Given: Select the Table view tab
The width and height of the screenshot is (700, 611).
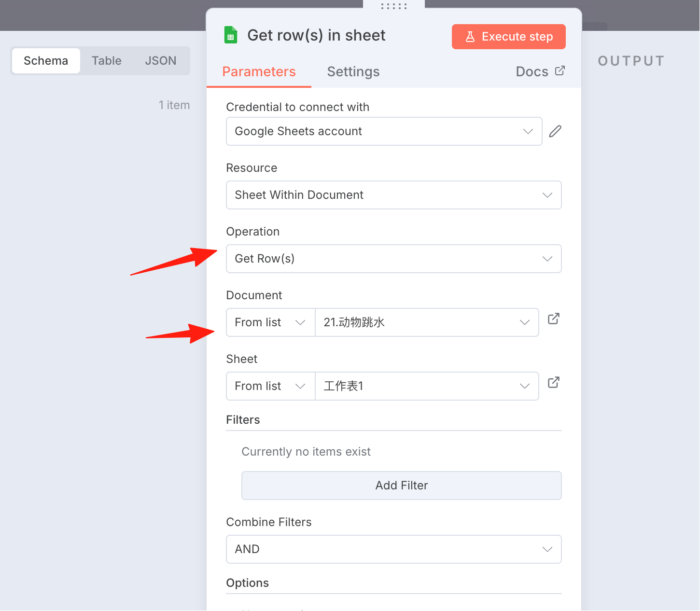Looking at the screenshot, I should point(107,61).
